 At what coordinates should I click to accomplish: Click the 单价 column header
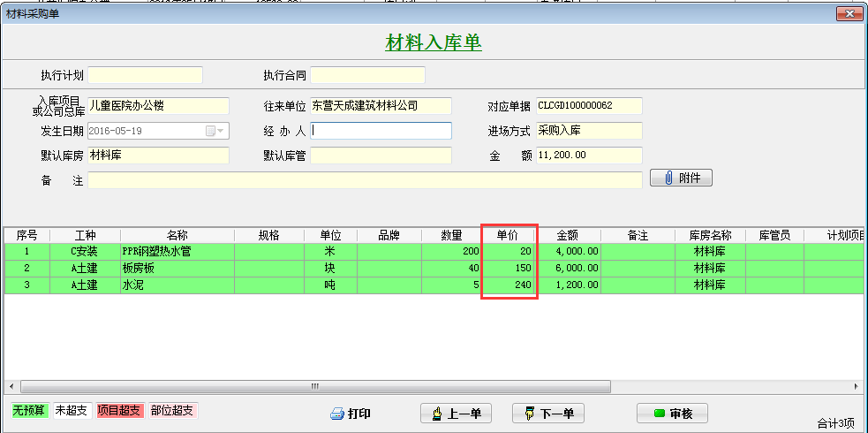tap(508, 235)
